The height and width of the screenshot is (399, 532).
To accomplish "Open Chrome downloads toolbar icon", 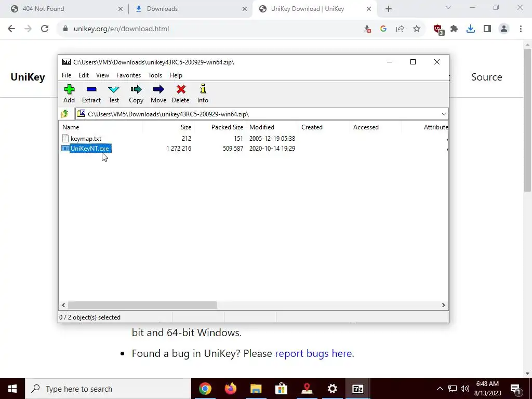I will pos(471,29).
